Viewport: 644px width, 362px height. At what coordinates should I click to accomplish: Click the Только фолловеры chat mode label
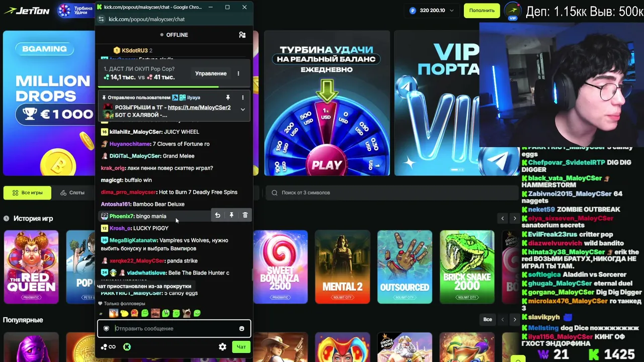click(124, 304)
